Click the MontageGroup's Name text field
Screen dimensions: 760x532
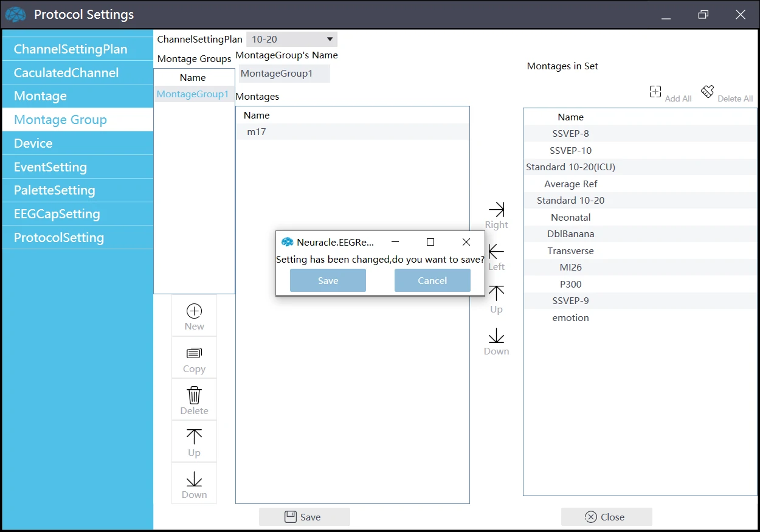click(284, 74)
